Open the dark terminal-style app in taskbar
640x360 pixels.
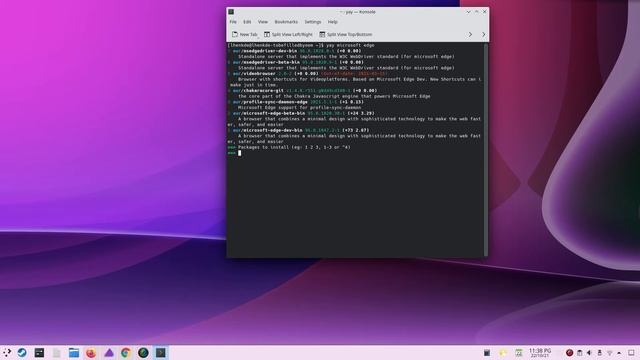pyautogui.click(x=39, y=353)
